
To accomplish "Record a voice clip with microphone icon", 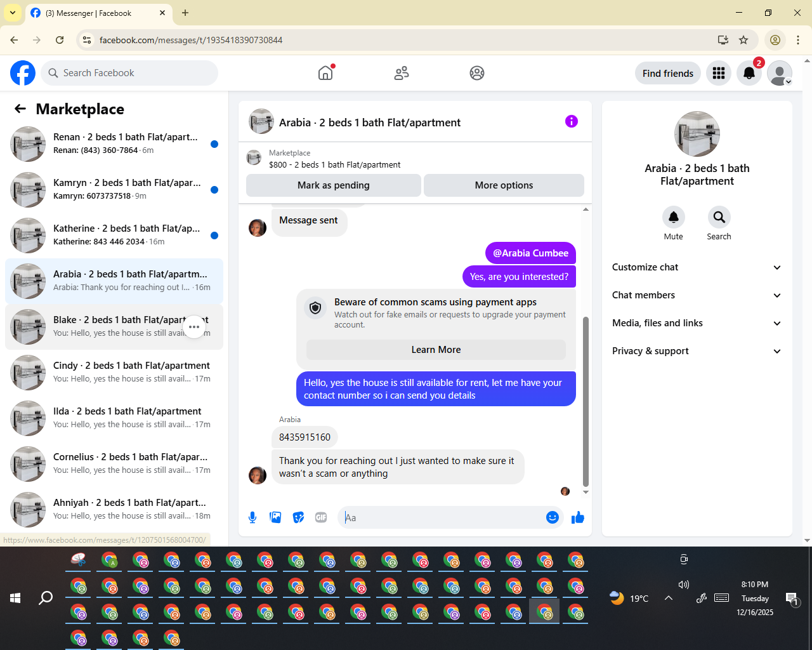I will [252, 517].
